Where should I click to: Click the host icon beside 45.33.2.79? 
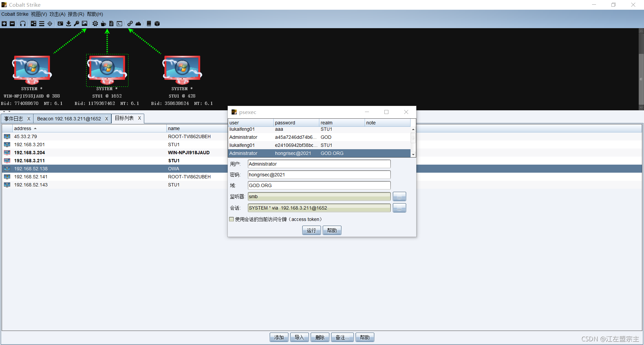coord(7,136)
